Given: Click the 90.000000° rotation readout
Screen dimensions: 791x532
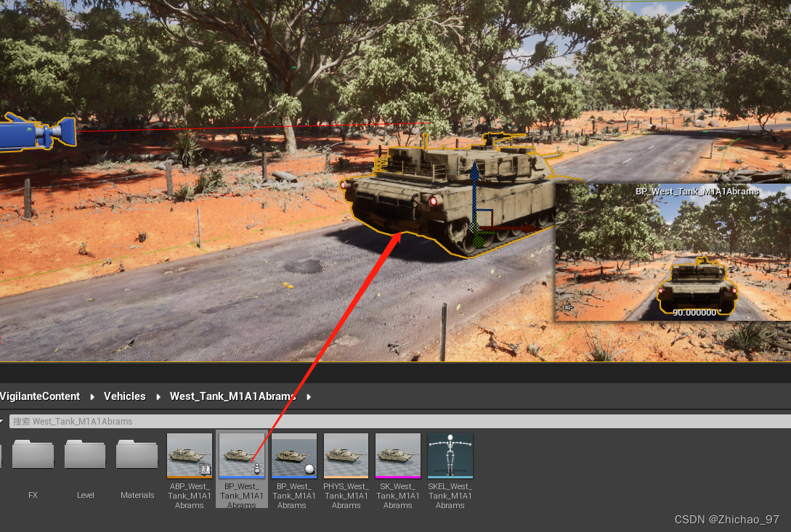Looking at the screenshot, I should pos(697,313).
